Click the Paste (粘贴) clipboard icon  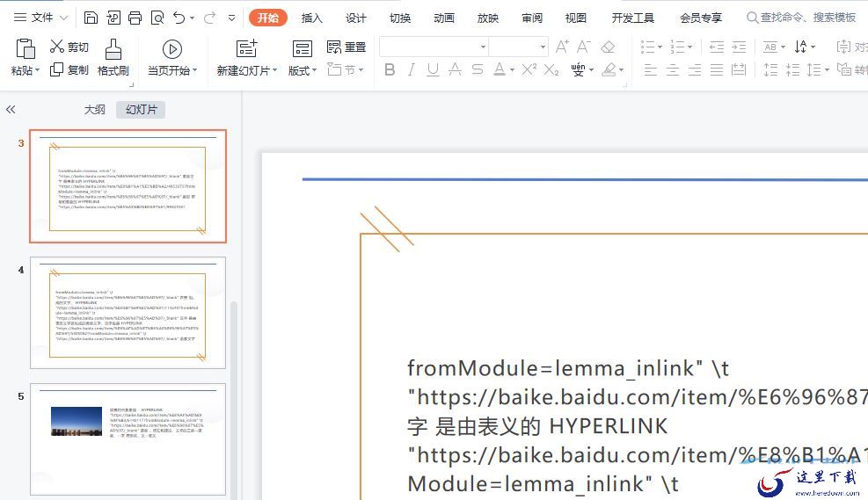coord(26,48)
